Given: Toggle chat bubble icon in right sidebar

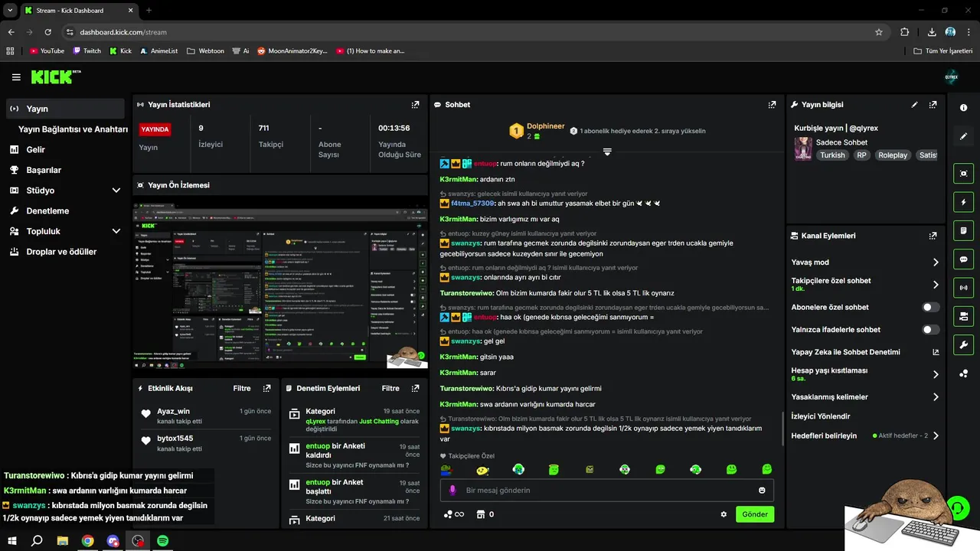Looking at the screenshot, I should [x=963, y=259].
